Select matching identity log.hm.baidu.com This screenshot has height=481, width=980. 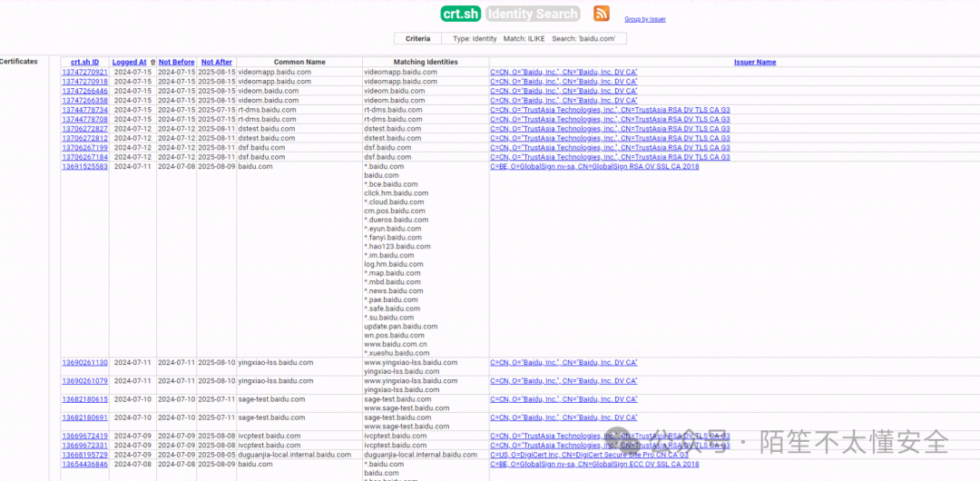coord(394,264)
